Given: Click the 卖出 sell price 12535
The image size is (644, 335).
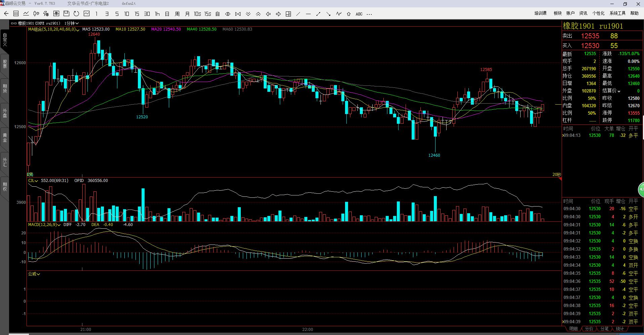Looking at the screenshot, I should pyautogui.click(x=590, y=36).
